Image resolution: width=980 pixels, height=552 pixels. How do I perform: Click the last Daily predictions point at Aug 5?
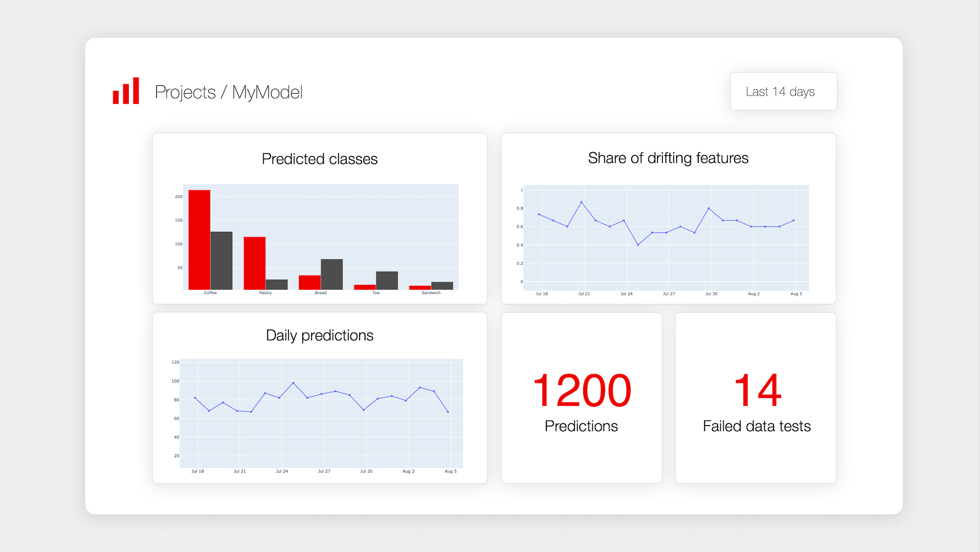click(448, 412)
